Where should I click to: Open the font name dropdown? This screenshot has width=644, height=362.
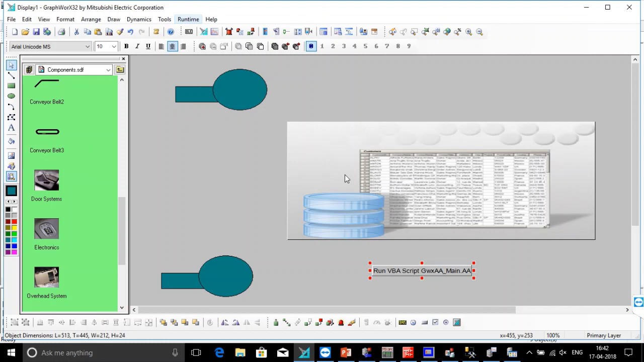pos(87,47)
